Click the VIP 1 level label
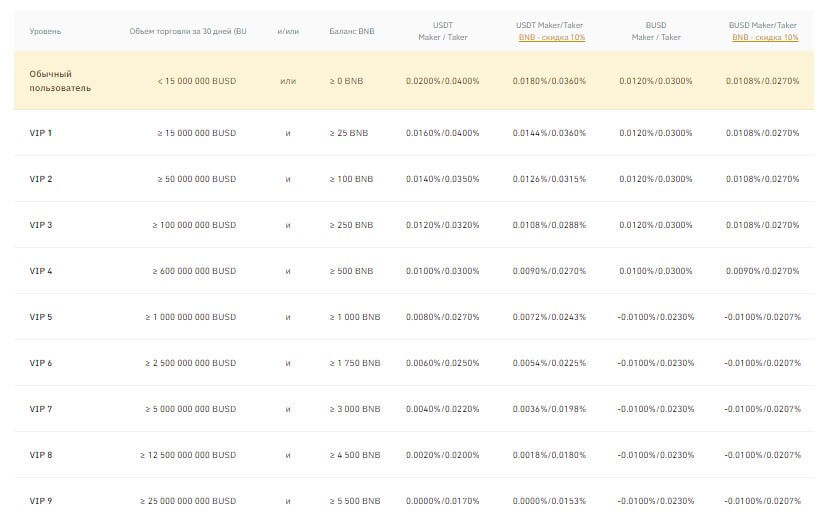 [x=41, y=133]
